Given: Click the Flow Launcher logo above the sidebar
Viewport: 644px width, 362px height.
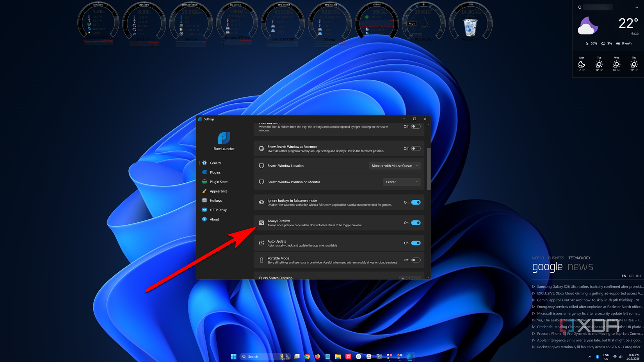Looking at the screenshot, I should tap(224, 138).
